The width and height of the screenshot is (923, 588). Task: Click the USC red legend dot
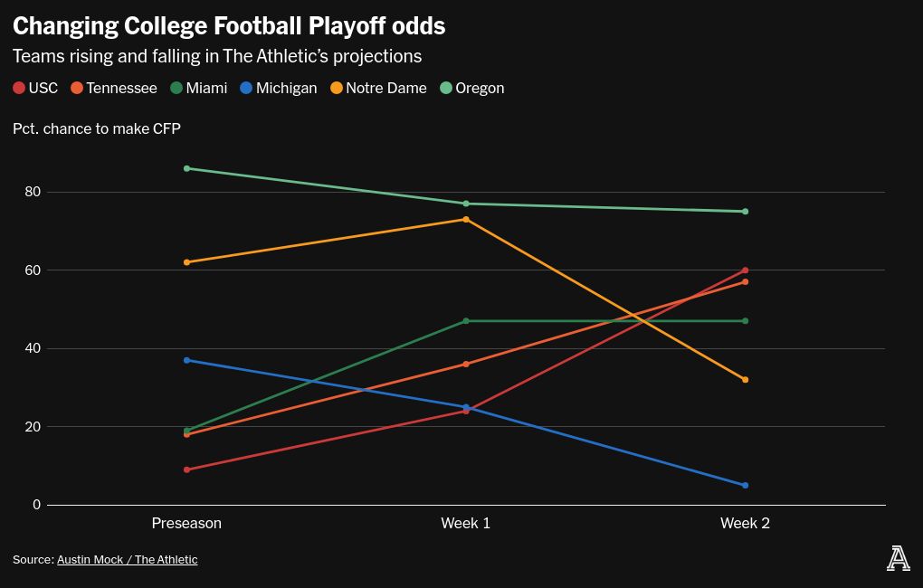19,89
